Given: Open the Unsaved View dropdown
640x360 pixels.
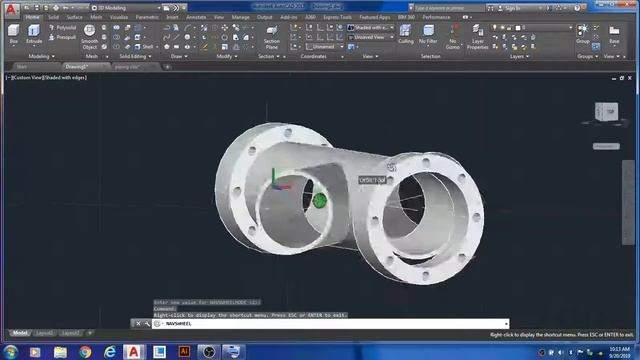Looking at the screenshot, I should click(371, 37).
